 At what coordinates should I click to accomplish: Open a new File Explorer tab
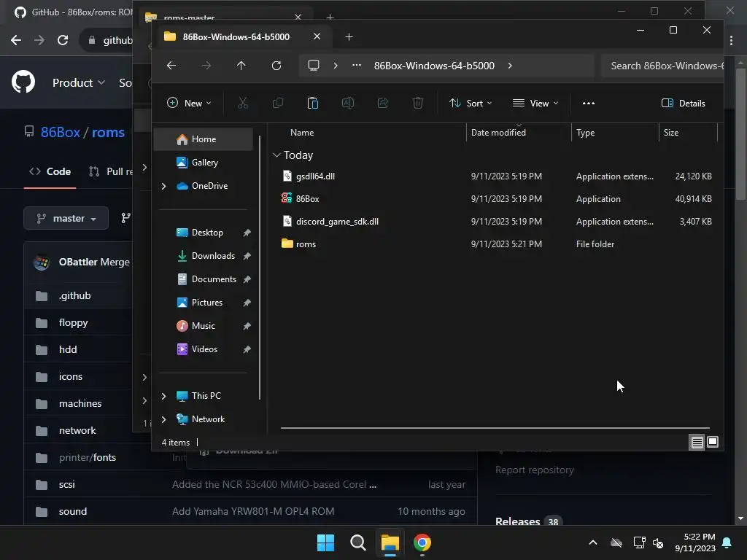point(349,36)
